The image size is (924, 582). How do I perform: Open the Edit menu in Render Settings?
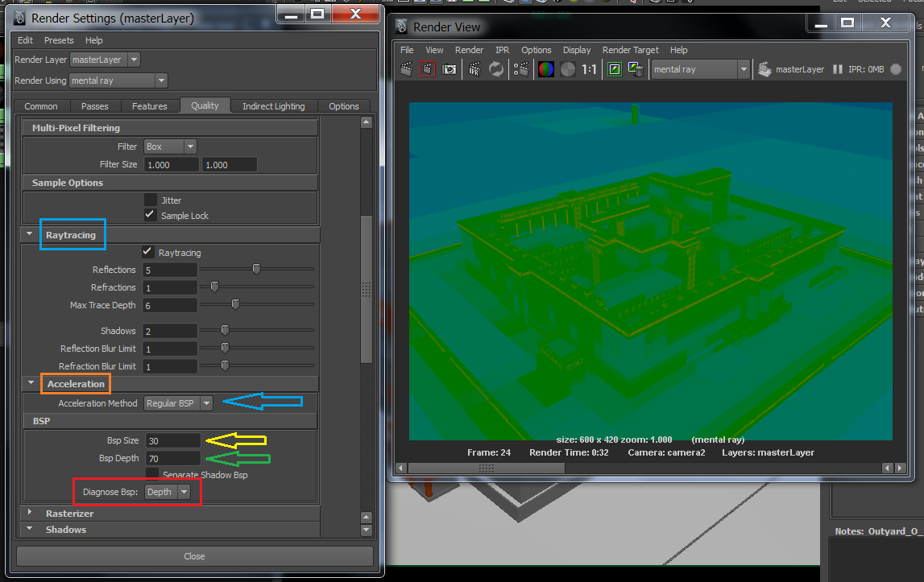(x=25, y=40)
